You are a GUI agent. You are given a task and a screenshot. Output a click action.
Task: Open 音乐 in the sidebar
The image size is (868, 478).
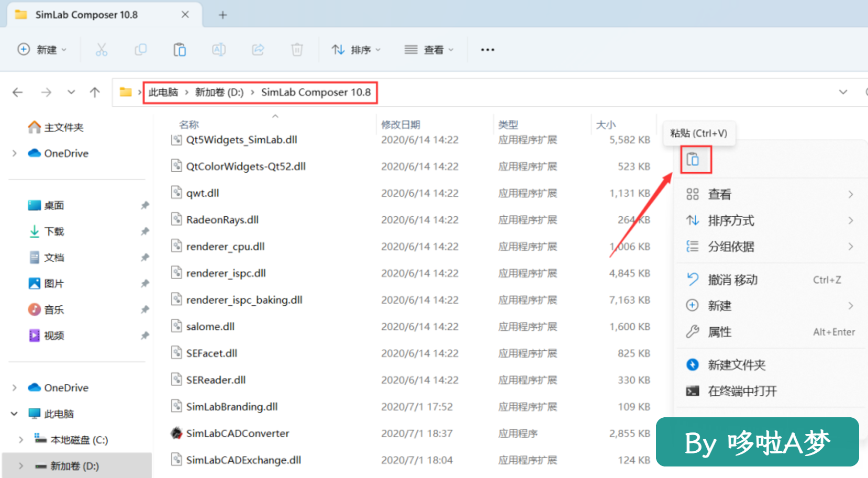click(x=46, y=309)
